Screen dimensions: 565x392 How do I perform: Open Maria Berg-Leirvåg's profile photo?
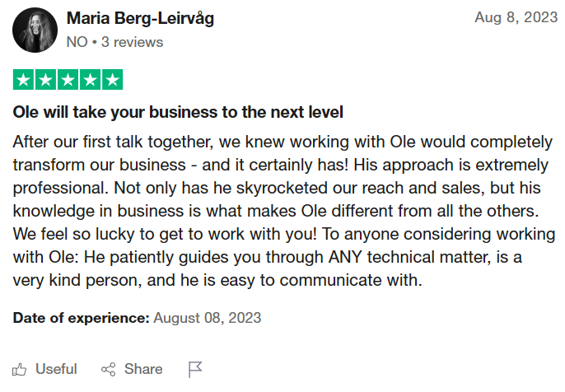(x=34, y=30)
